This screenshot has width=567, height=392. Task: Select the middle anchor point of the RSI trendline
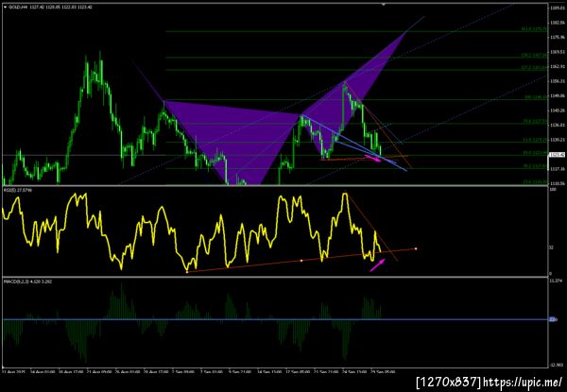click(x=301, y=261)
